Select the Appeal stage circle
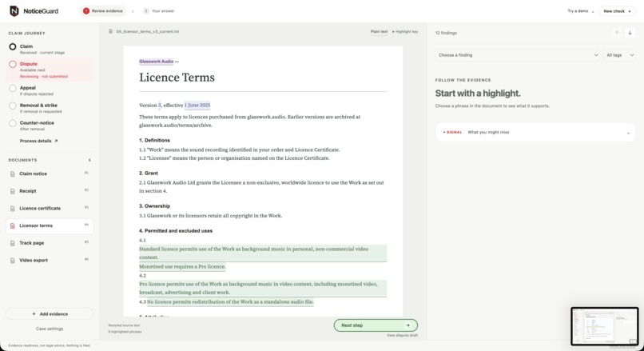This screenshot has width=644, height=351. click(x=13, y=88)
